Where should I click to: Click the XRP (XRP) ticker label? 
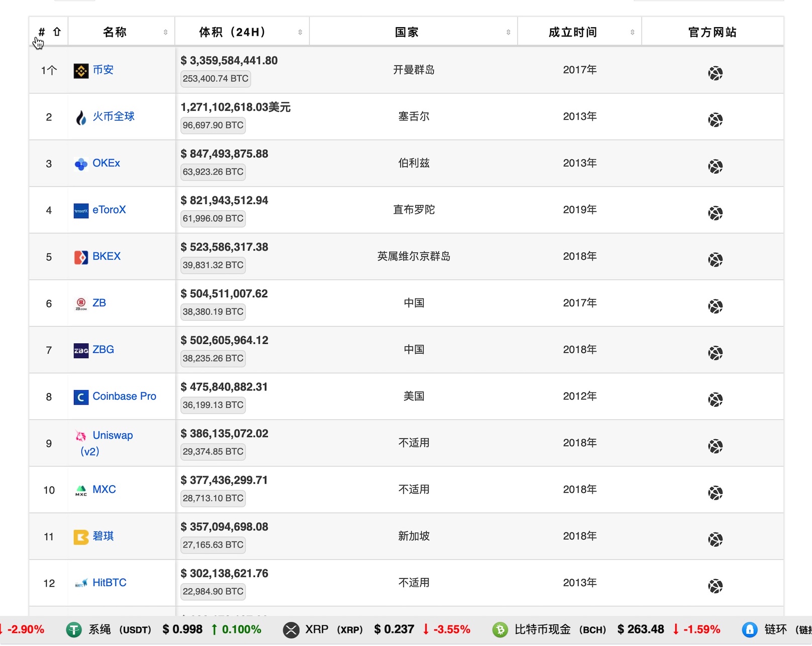(334, 630)
